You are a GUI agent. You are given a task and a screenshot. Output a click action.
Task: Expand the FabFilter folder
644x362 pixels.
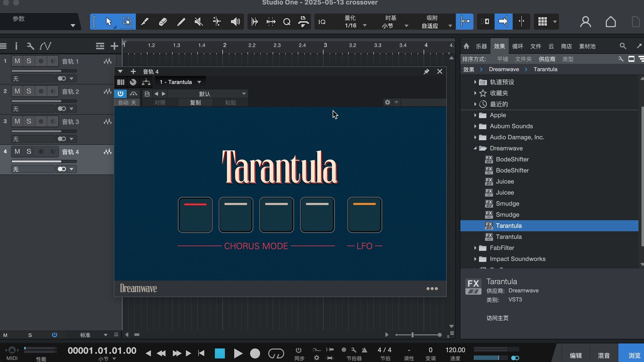pyautogui.click(x=475, y=248)
